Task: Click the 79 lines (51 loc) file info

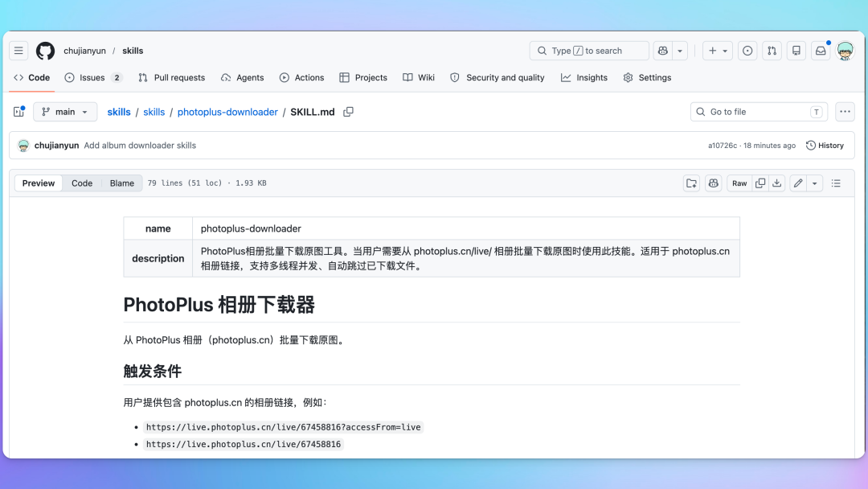Action: [x=185, y=183]
